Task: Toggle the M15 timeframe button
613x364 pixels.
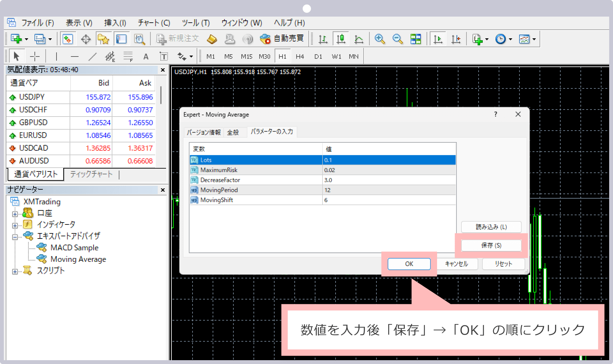Action: (x=246, y=57)
